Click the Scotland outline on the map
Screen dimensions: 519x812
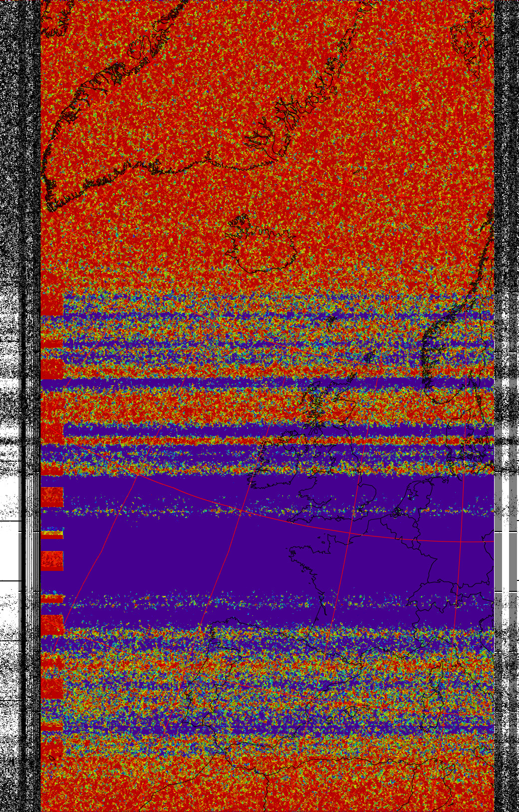point(319,404)
